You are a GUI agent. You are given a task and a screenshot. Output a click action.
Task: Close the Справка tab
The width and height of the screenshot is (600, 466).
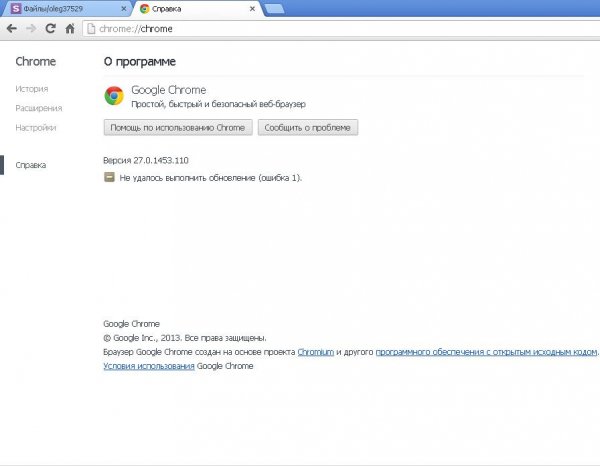[x=252, y=8]
